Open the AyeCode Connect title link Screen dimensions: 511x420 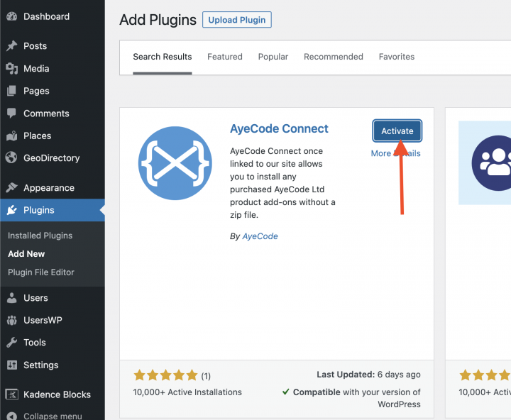[x=279, y=129]
